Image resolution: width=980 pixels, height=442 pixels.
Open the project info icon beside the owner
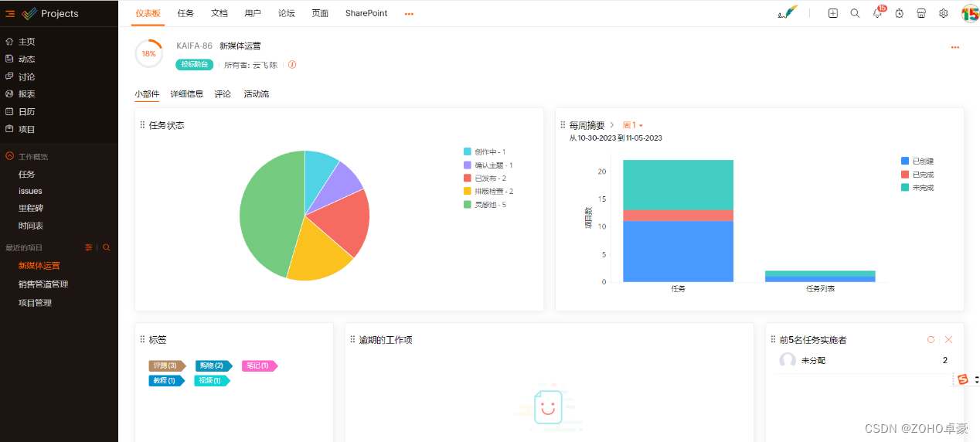[x=292, y=65]
